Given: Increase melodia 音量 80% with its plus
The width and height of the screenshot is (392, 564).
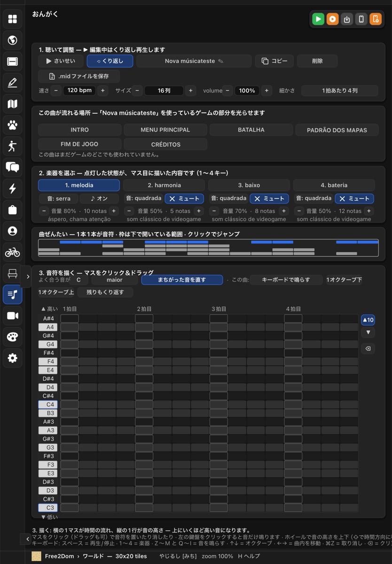Looking at the screenshot, I should (113, 211).
